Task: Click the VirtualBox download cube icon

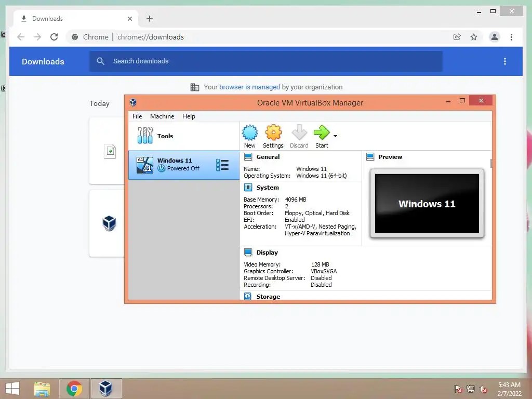Action: click(109, 223)
